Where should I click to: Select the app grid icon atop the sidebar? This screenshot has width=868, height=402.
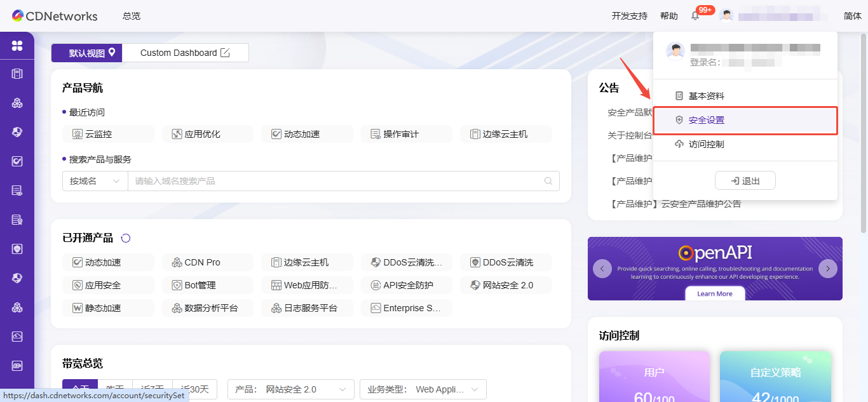click(x=17, y=45)
